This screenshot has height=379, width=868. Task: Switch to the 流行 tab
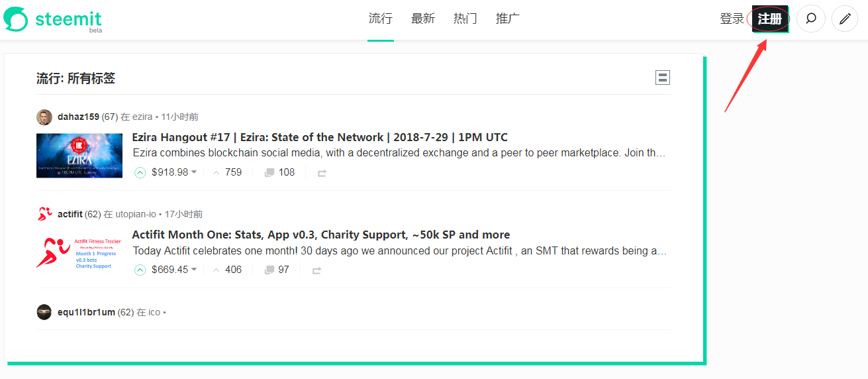[x=381, y=19]
